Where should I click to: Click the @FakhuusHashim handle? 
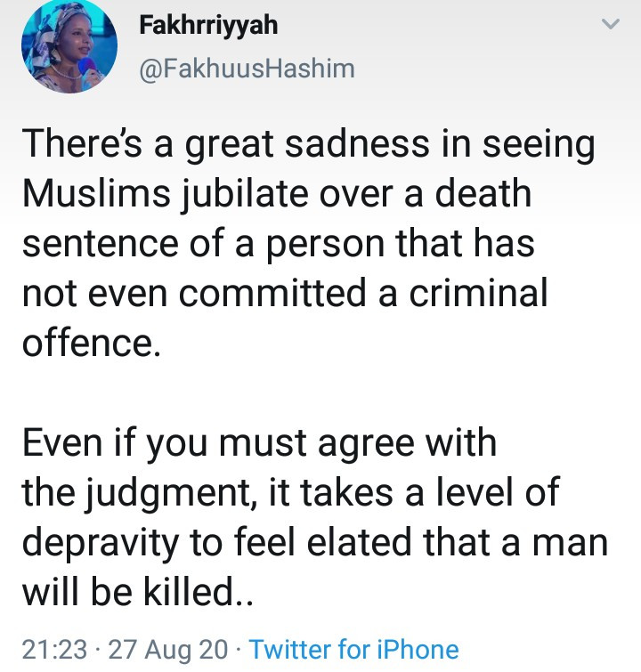(x=247, y=68)
